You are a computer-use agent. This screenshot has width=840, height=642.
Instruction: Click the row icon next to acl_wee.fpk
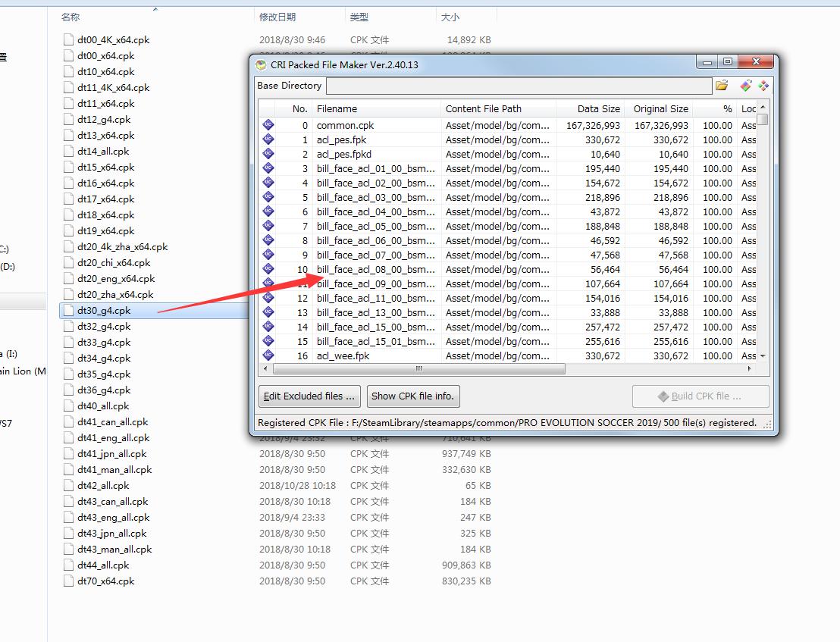pyautogui.click(x=268, y=355)
